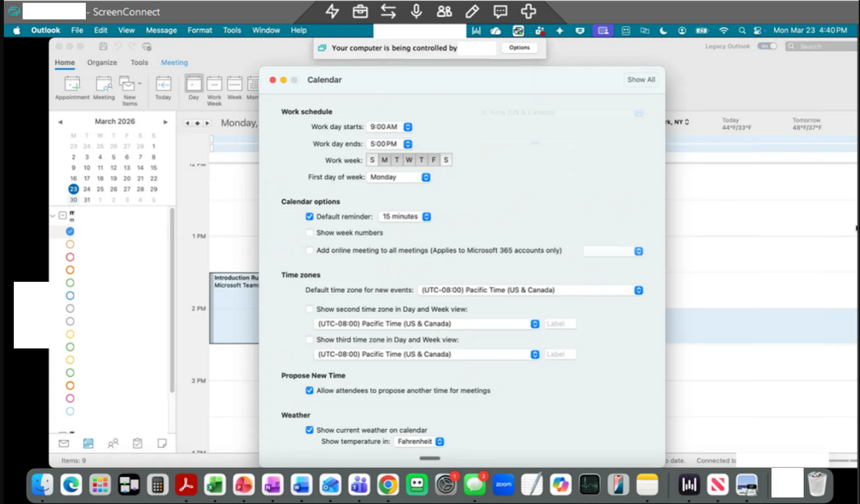Viewport: 860px width, 504px height.
Task: Switch to the Meeting ribbon tab
Action: coord(174,63)
